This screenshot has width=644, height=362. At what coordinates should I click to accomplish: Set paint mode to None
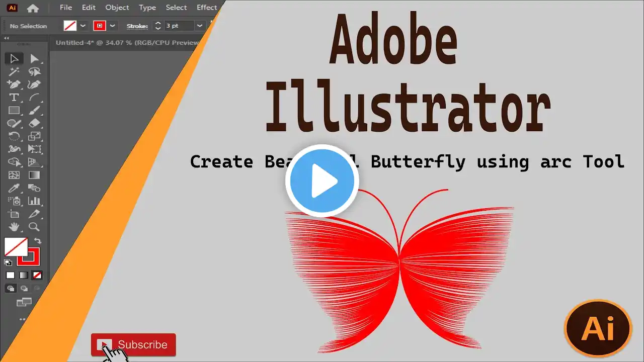37,275
